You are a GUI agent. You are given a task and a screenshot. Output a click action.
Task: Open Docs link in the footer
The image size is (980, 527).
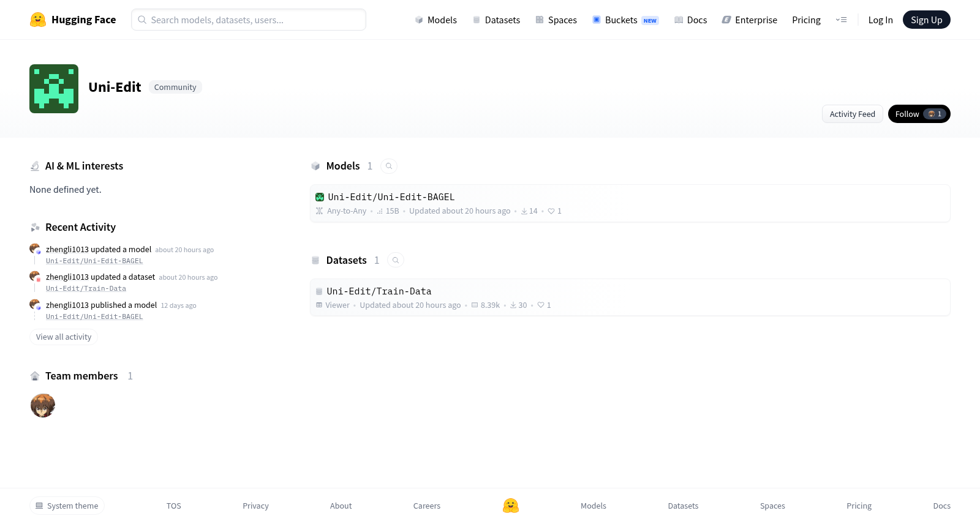[941, 506]
